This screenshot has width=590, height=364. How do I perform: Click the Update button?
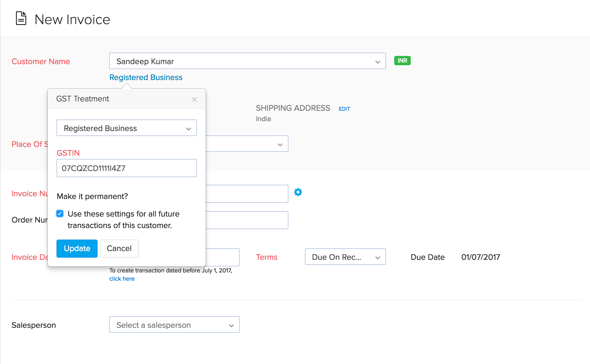click(77, 248)
